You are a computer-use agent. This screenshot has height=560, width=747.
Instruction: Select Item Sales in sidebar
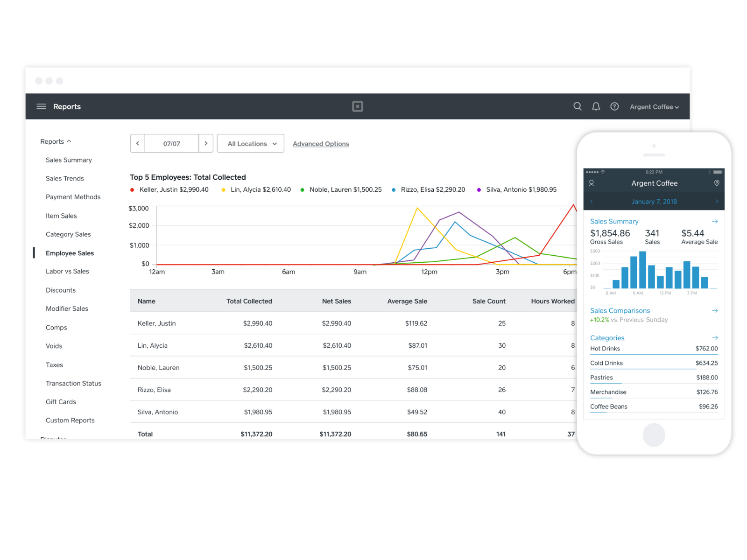point(61,216)
